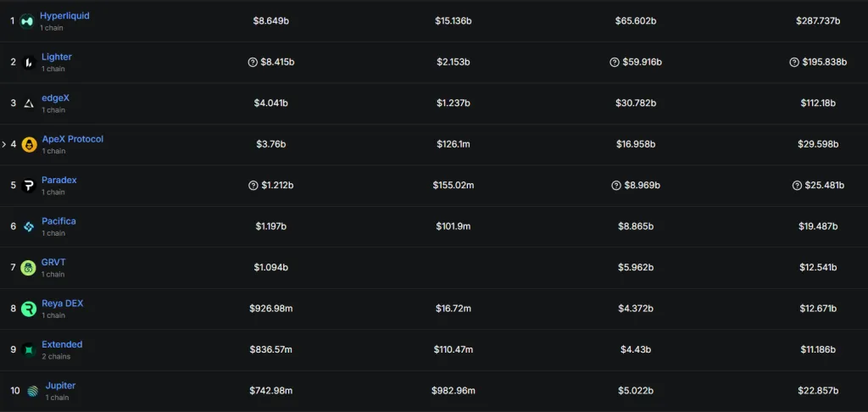The height and width of the screenshot is (412, 868).
Task: Click the help icon next to $195.838b
Action: click(794, 62)
